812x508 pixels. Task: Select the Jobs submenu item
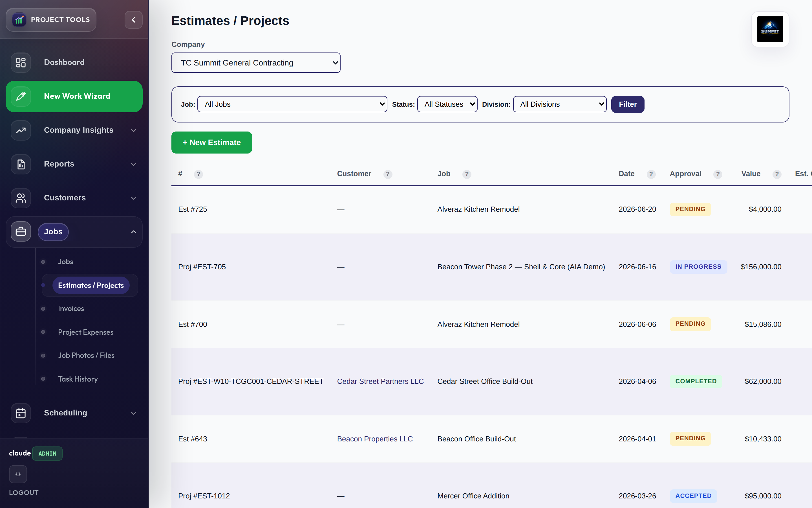tap(65, 262)
